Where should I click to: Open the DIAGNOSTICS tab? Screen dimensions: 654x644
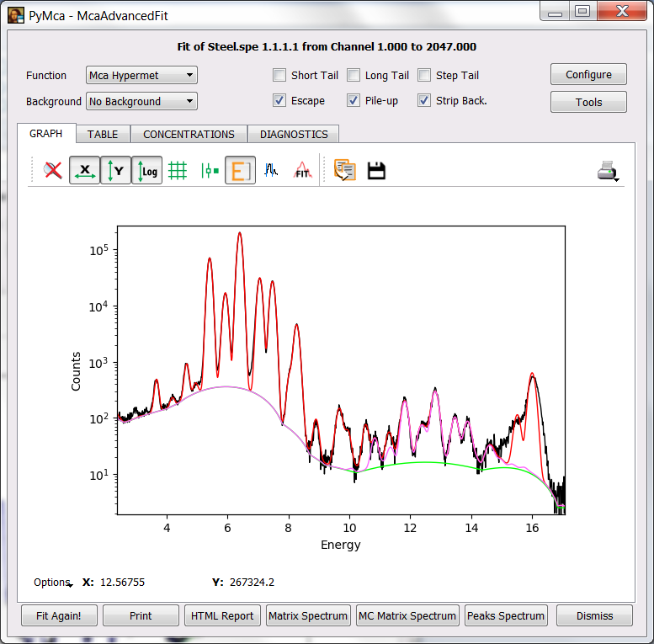294,134
